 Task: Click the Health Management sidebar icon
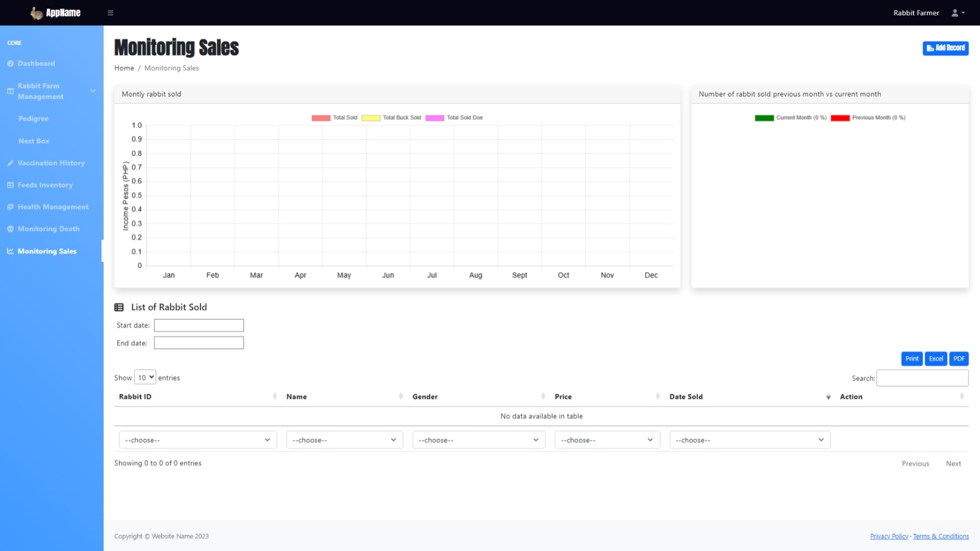[x=10, y=207]
